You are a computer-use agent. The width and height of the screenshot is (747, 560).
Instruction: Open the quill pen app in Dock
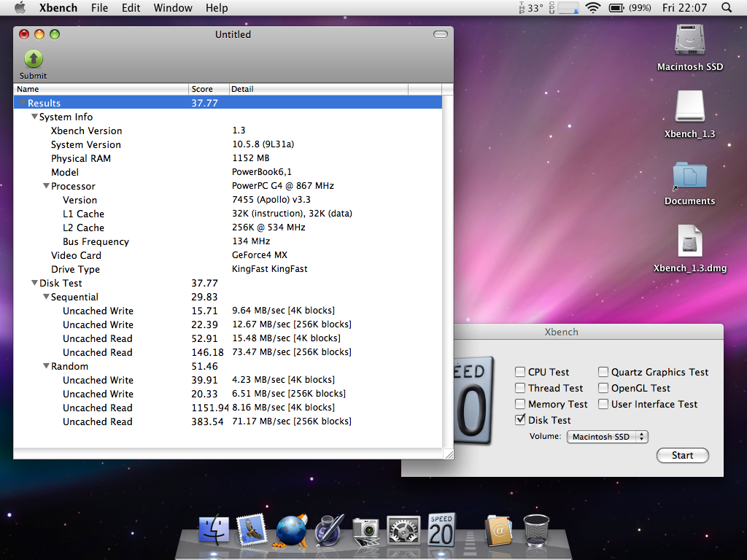[329, 530]
